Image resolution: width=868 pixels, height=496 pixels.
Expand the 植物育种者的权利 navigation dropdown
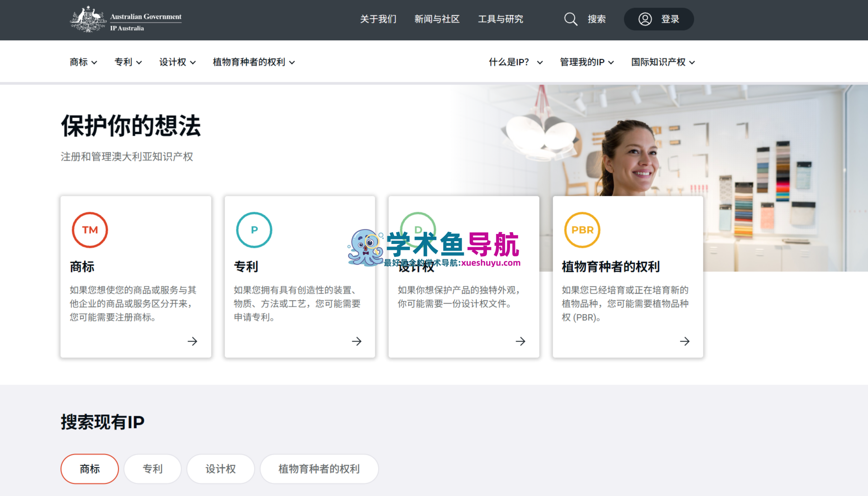click(x=254, y=62)
